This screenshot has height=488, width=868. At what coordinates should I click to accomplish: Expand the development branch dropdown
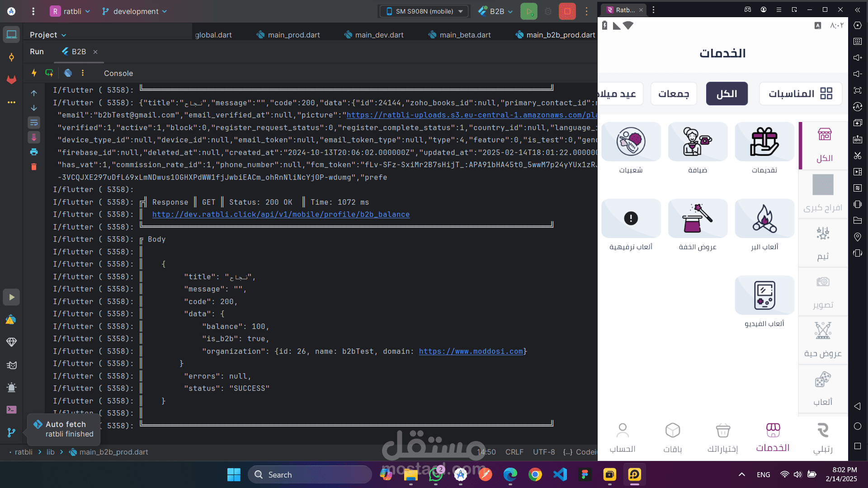pyautogui.click(x=135, y=11)
